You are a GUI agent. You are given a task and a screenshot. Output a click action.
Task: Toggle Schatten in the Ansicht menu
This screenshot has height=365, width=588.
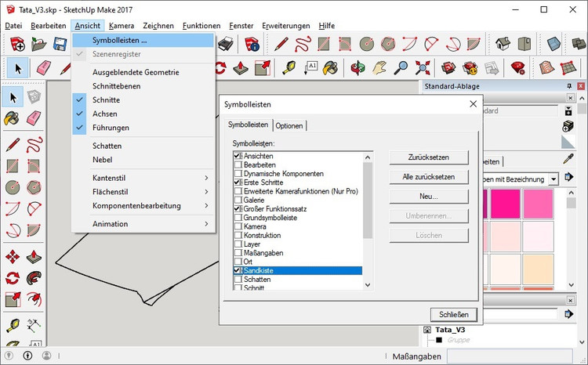point(143,146)
